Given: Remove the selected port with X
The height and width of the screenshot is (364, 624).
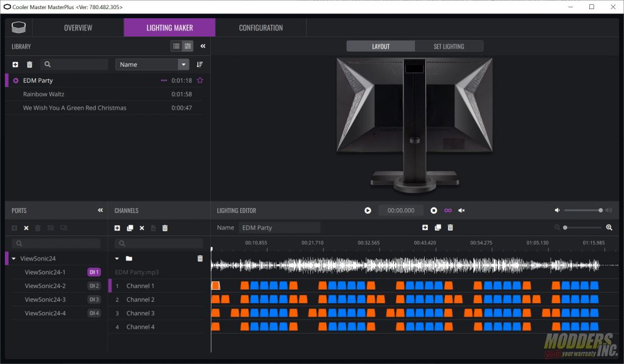Looking at the screenshot, I should (26, 228).
